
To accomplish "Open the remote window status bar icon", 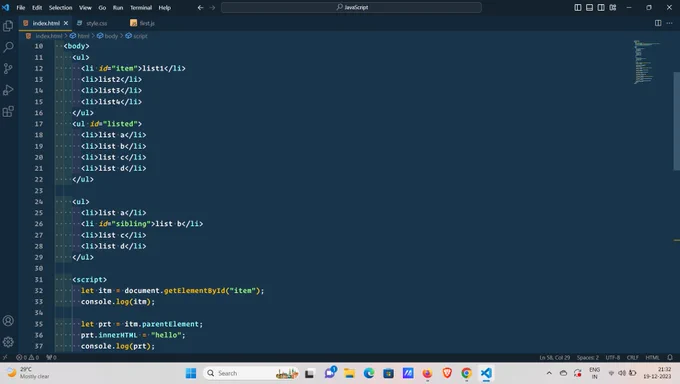I will (x=5, y=358).
